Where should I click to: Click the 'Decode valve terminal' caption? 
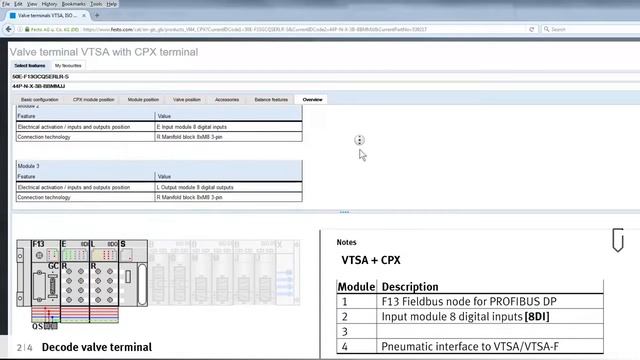pos(97,347)
